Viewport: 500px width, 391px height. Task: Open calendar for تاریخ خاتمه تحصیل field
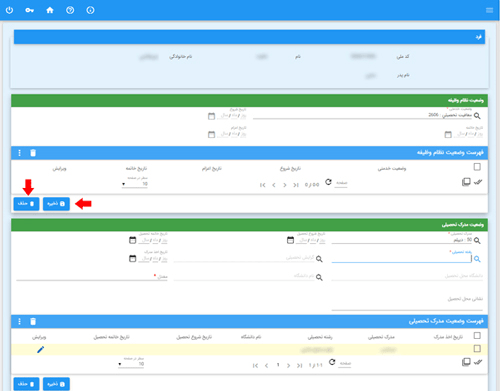pyautogui.click(x=132, y=240)
